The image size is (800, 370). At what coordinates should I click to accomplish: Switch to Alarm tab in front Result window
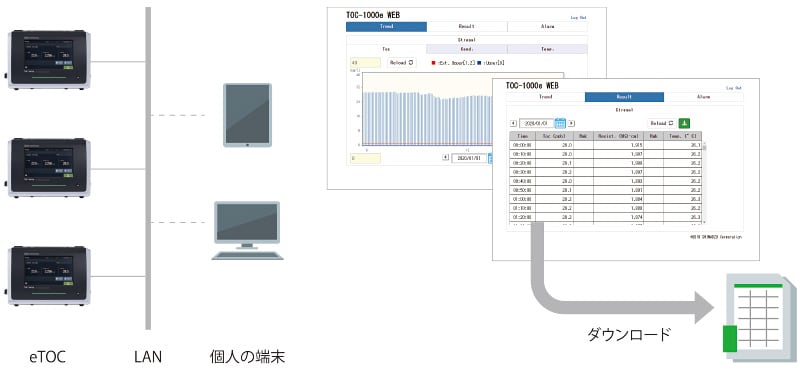704,97
